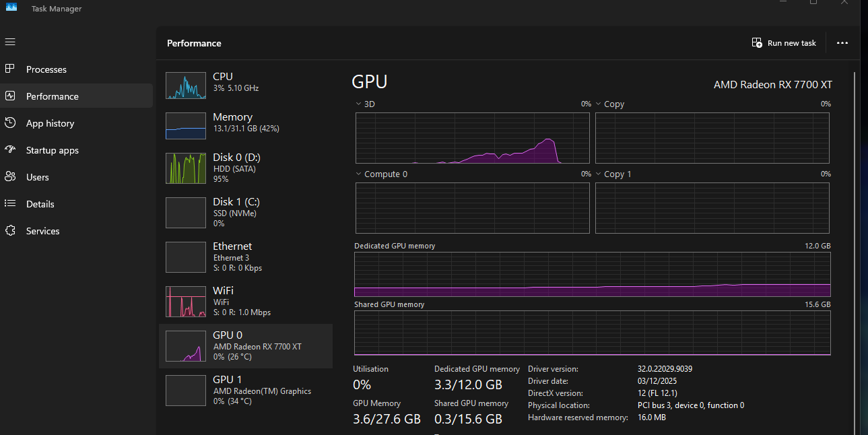868x435 pixels.
Task: Switch to the Performance tab
Action: 53,96
